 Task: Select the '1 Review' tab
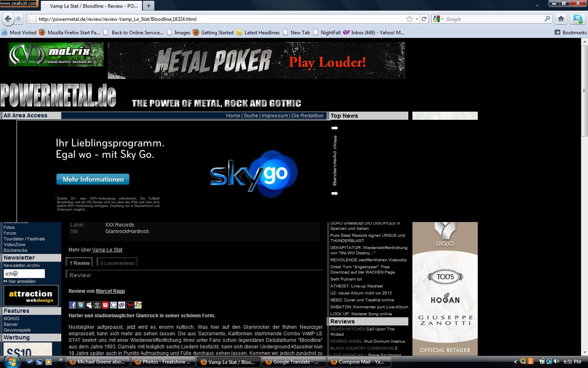[x=79, y=263]
